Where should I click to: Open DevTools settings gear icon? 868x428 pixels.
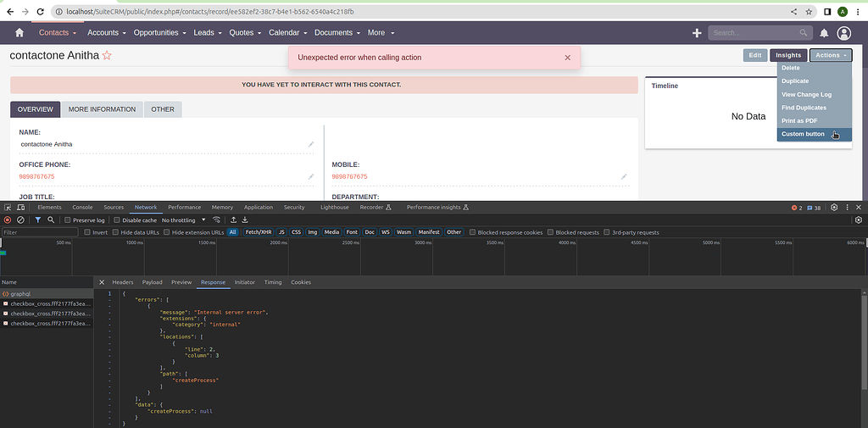(x=835, y=207)
